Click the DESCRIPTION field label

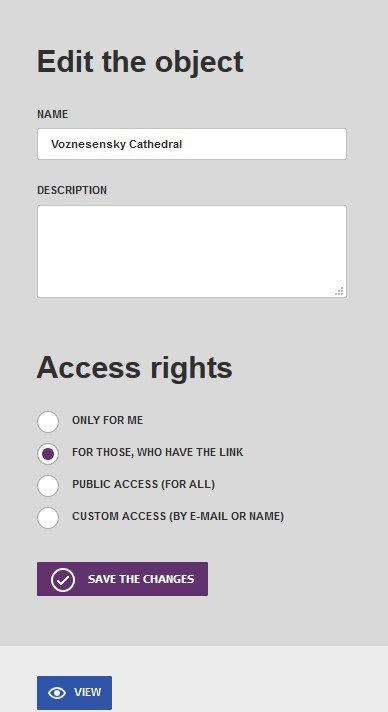(72, 190)
